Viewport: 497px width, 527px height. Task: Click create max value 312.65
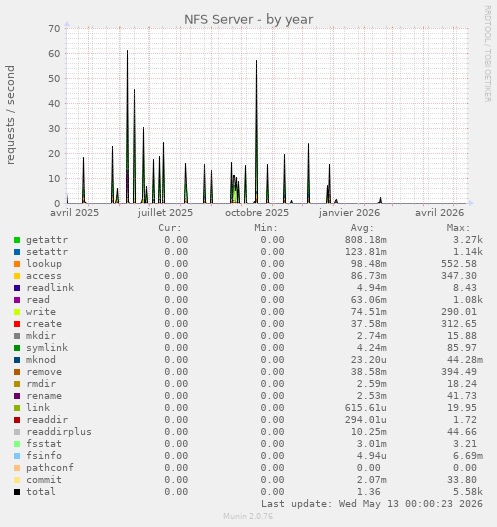[x=459, y=324]
